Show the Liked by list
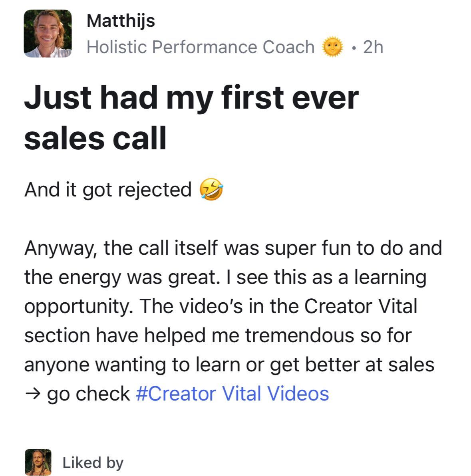The width and height of the screenshot is (471, 476). tap(93, 462)
